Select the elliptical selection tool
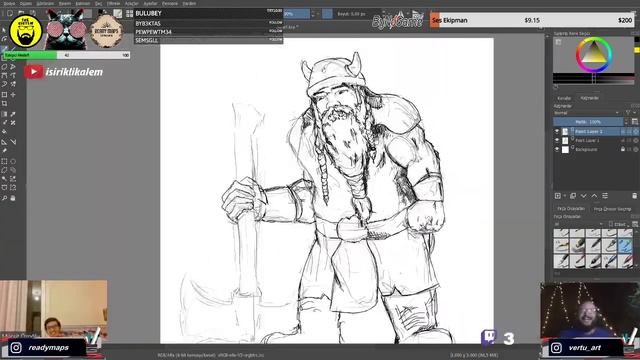This screenshot has width=640, height=360. point(13,161)
